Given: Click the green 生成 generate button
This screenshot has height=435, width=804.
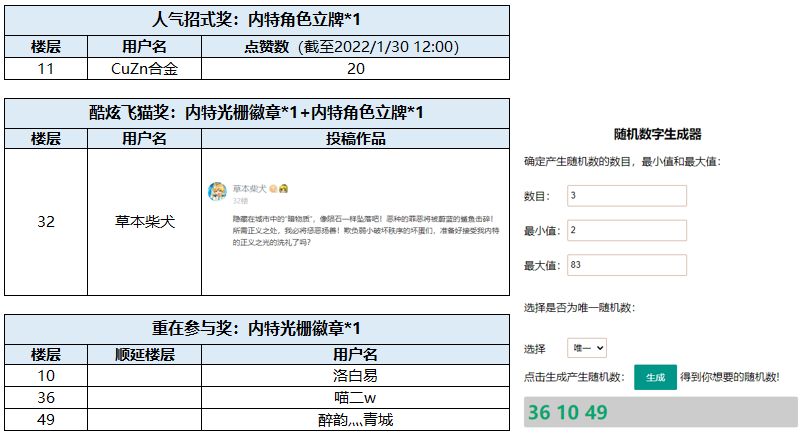Looking at the screenshot, I should click(x=655, y=377).
